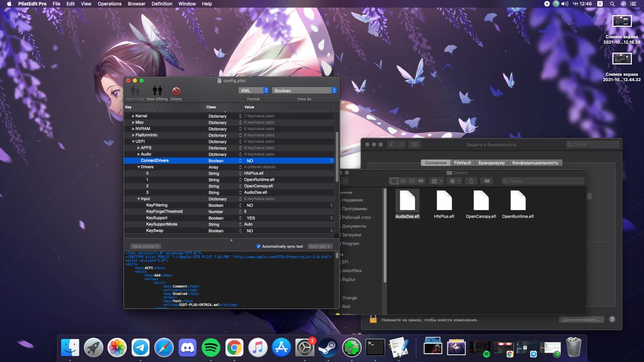The image size is (644, 362).
Task: Open Загрузки in Drivers sidebar
Action: (352, 235)
